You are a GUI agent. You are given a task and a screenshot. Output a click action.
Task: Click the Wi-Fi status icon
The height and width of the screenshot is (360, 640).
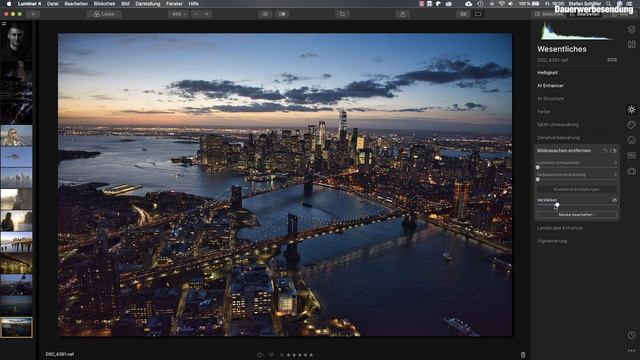pos(501,4)
